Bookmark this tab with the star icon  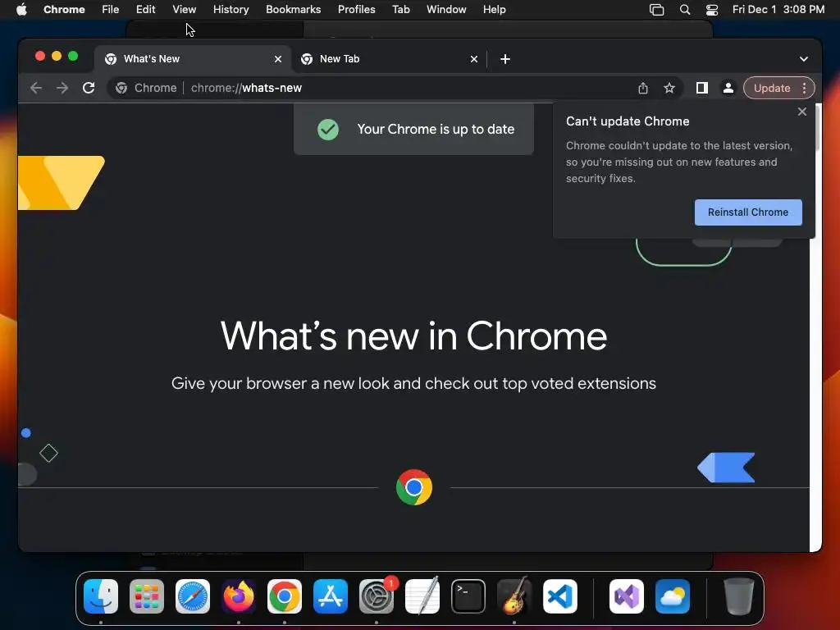click(x=669, y=89)
